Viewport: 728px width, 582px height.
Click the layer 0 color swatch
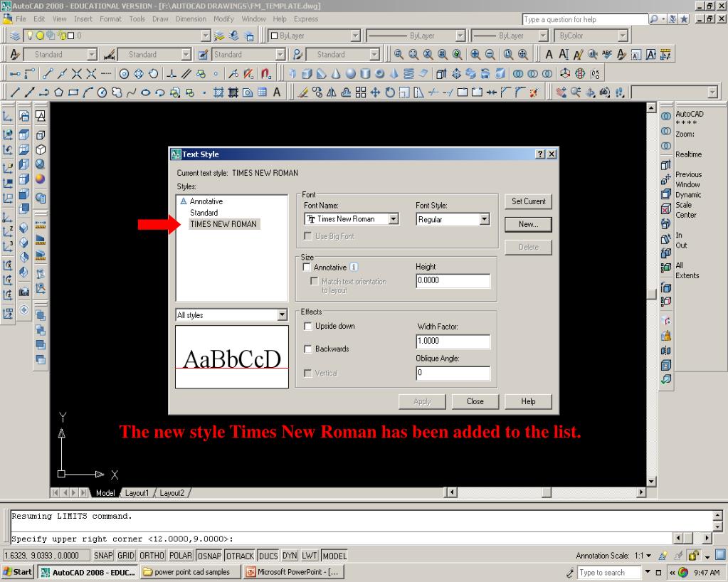tap(71, 36)
